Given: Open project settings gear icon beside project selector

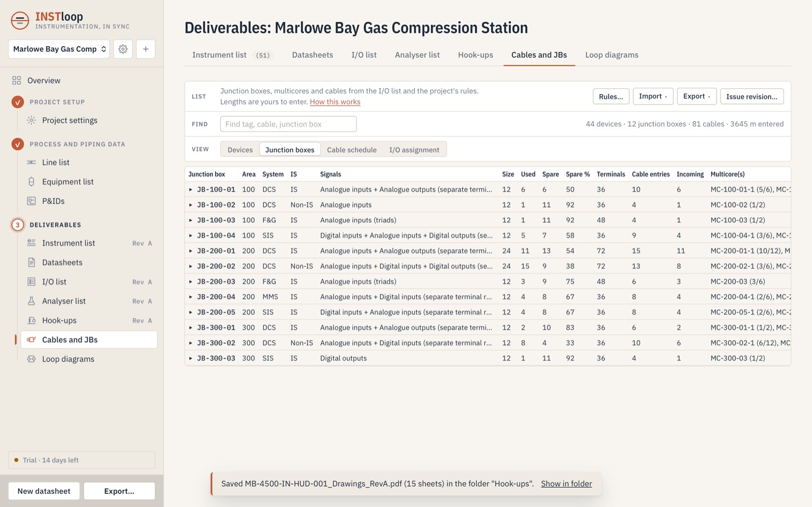Looking at the screenshot, I should pos(123,49).
